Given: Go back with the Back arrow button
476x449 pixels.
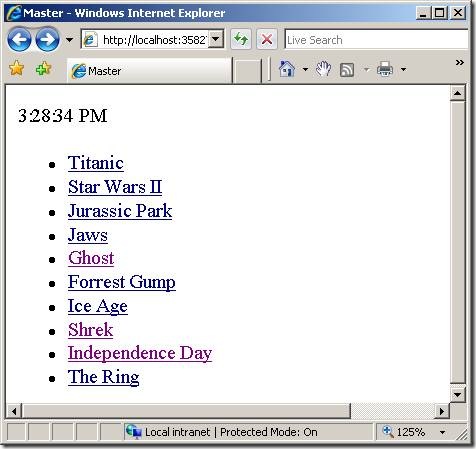Looking at the screenshot, I should click(19, 40).
